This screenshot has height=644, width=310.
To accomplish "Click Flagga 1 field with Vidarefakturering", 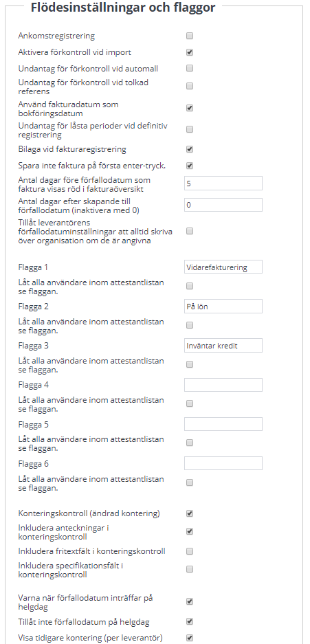I will [223, 267].
